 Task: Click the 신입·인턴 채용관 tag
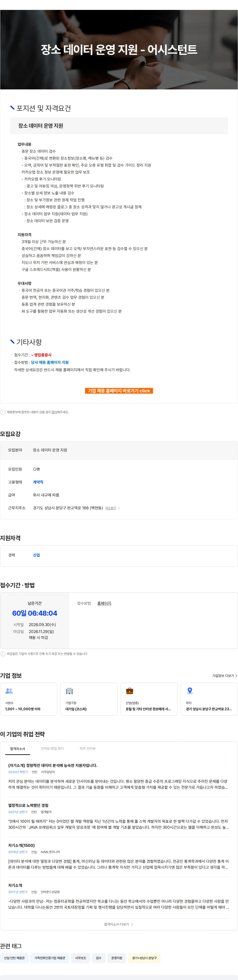14,958
